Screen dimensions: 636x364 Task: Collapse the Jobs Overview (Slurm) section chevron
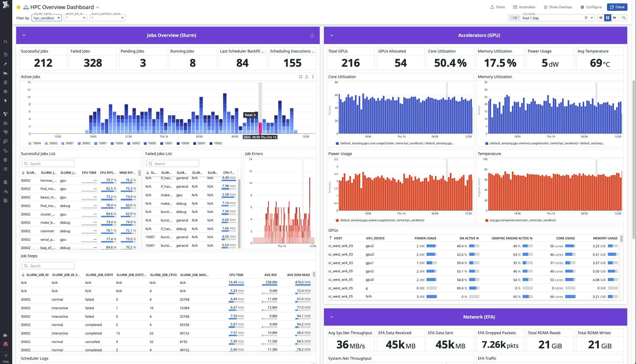click(24, 35)
